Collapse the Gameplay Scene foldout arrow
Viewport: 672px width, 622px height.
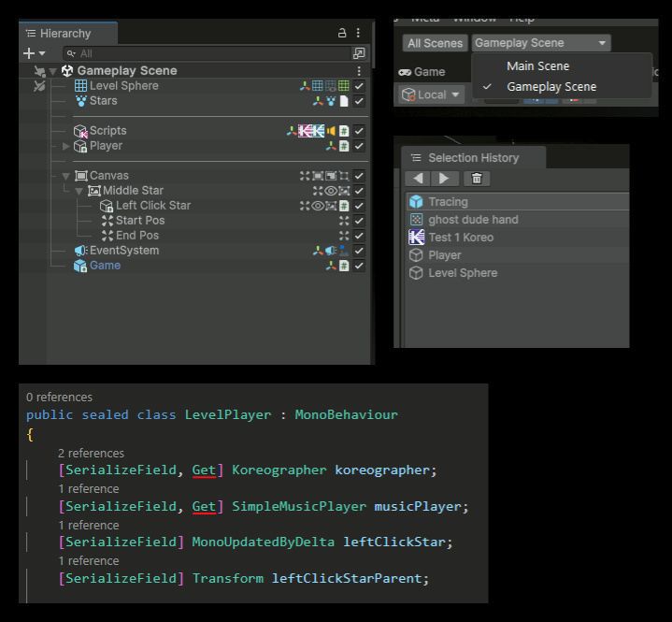(x=53, y=71)
